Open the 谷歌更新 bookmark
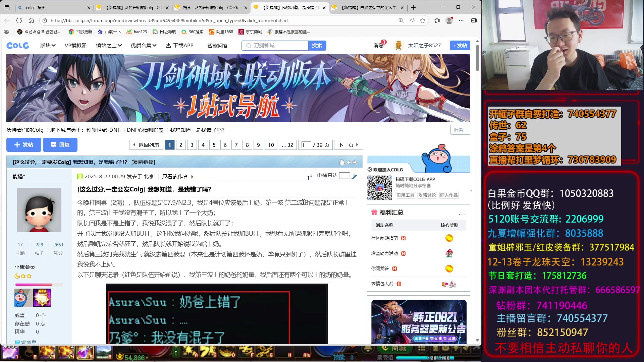The image size is (644, 362). (x=80, y=32)
